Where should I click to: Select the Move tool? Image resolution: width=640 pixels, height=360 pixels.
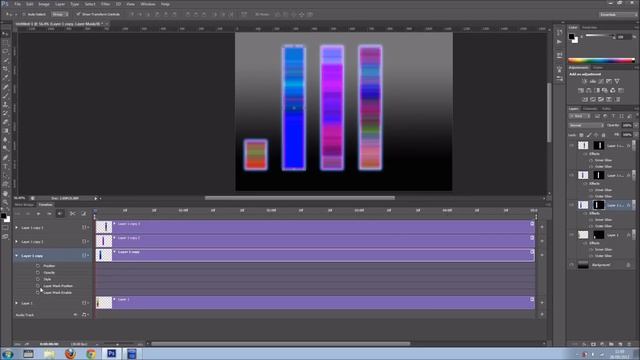click(x=5, y=34)
